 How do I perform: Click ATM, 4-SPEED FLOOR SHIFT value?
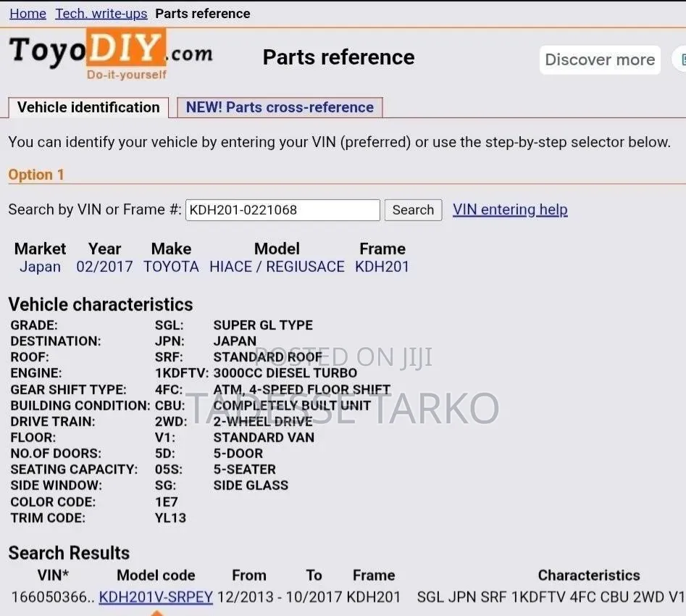pyautogui.click(x=302, y=389)
